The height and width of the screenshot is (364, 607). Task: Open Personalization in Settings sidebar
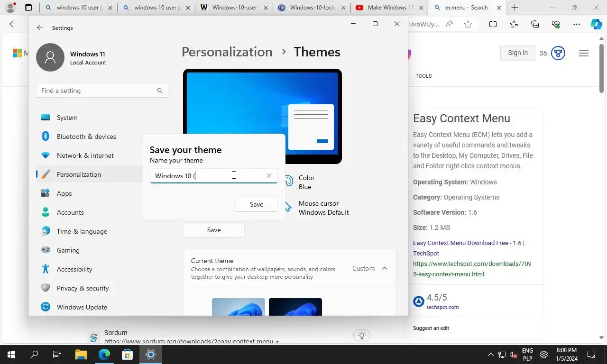click(89, 174)
